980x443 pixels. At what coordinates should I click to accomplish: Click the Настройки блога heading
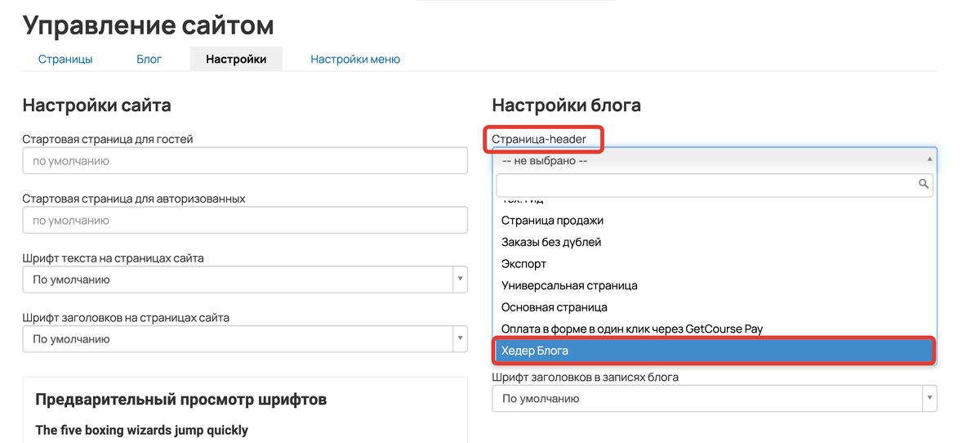tap(566, 105)
